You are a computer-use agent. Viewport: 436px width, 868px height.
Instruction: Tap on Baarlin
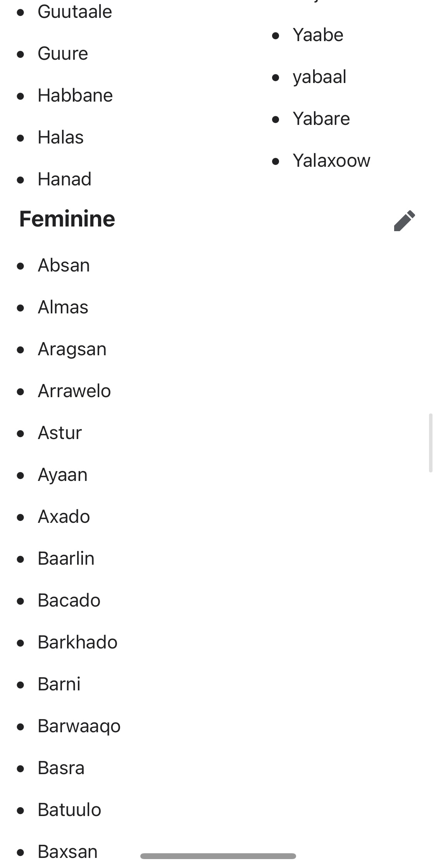click(66, 558)
